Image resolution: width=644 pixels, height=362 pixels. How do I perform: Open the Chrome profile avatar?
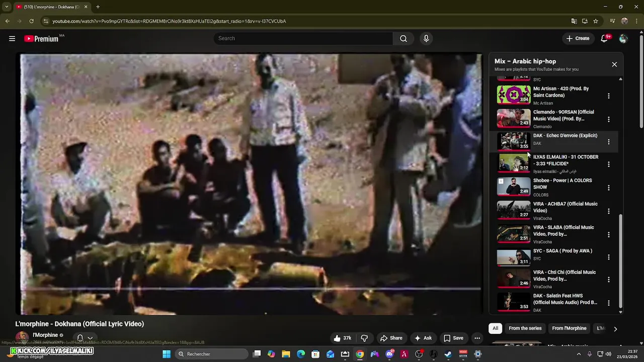(x=624, y=21)
